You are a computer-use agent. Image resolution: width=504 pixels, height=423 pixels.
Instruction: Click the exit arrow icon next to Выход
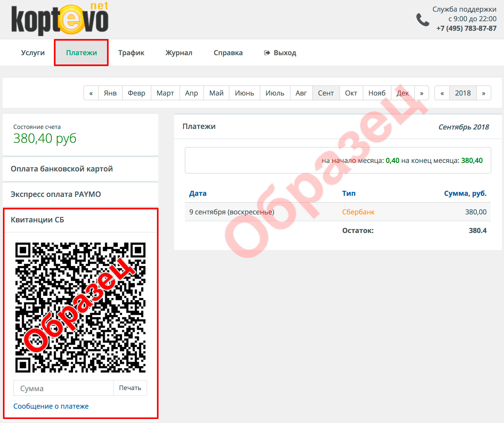tap(267, 53)
